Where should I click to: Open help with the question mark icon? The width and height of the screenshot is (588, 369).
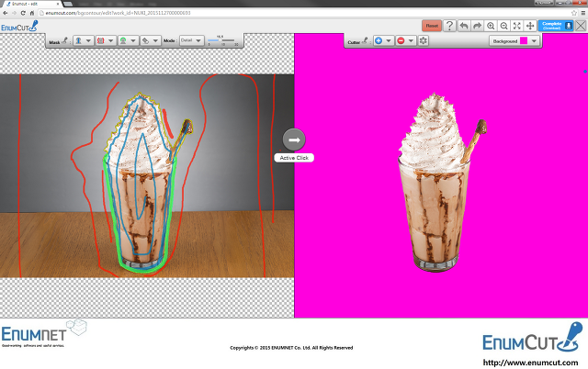click(449, 26)
